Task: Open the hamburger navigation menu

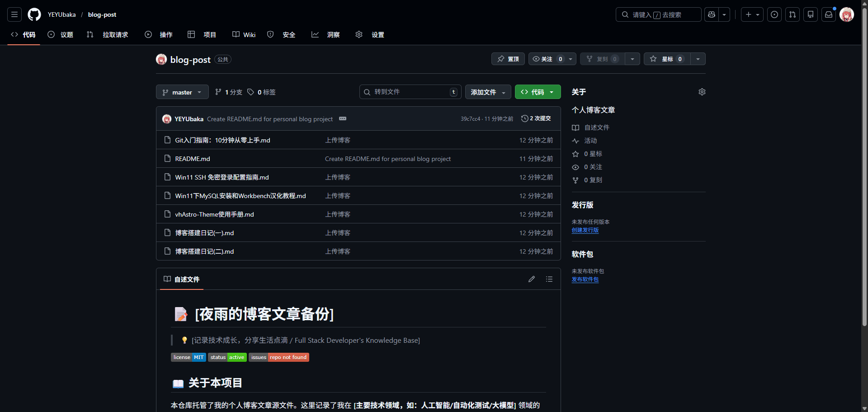Action: (14, 14)
